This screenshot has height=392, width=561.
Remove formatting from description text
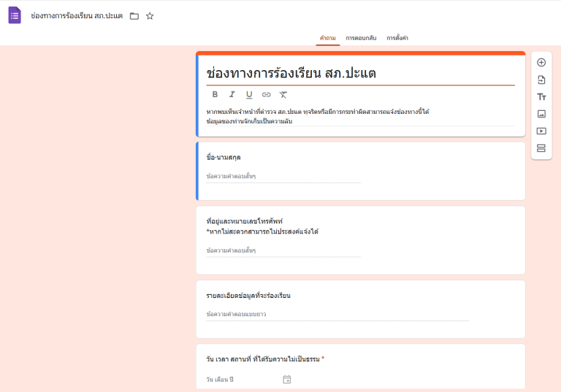(283, 94)
